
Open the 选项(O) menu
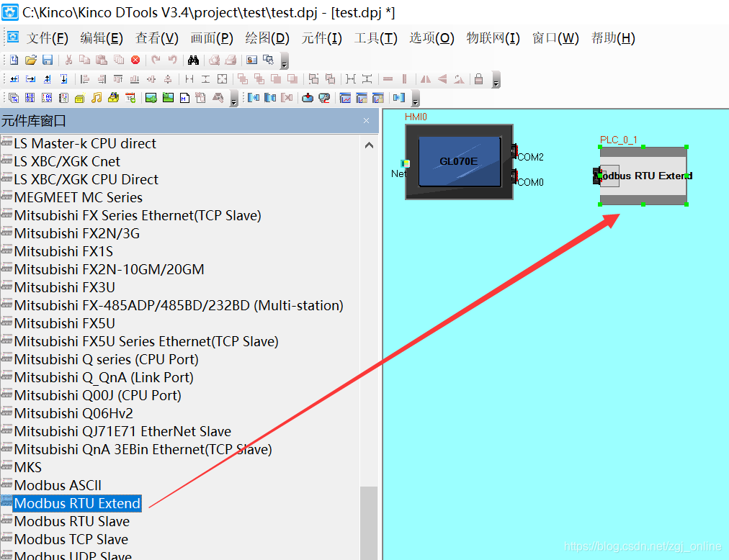432,38
